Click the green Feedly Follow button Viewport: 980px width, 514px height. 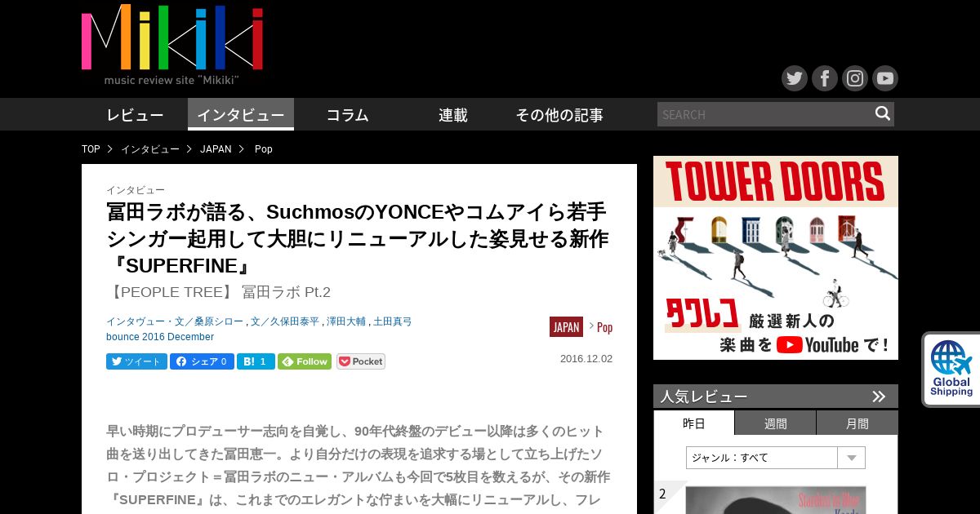point(305,361)
